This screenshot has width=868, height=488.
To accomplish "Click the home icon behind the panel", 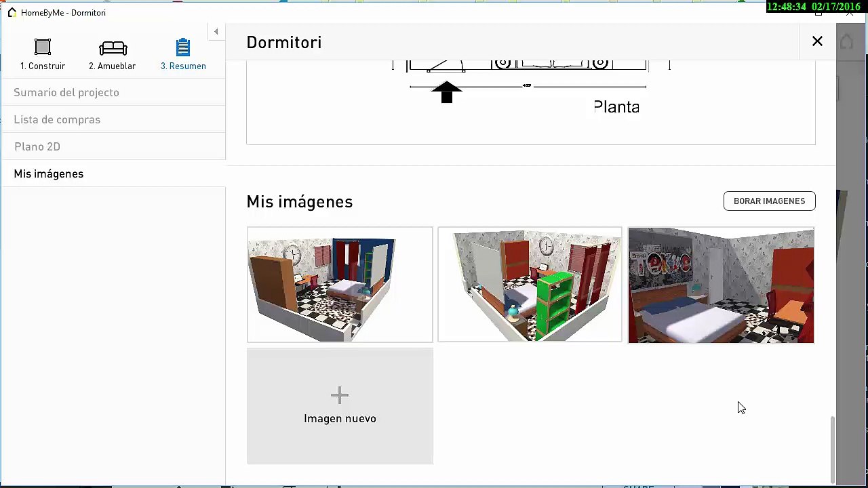I will pos(847,42).
